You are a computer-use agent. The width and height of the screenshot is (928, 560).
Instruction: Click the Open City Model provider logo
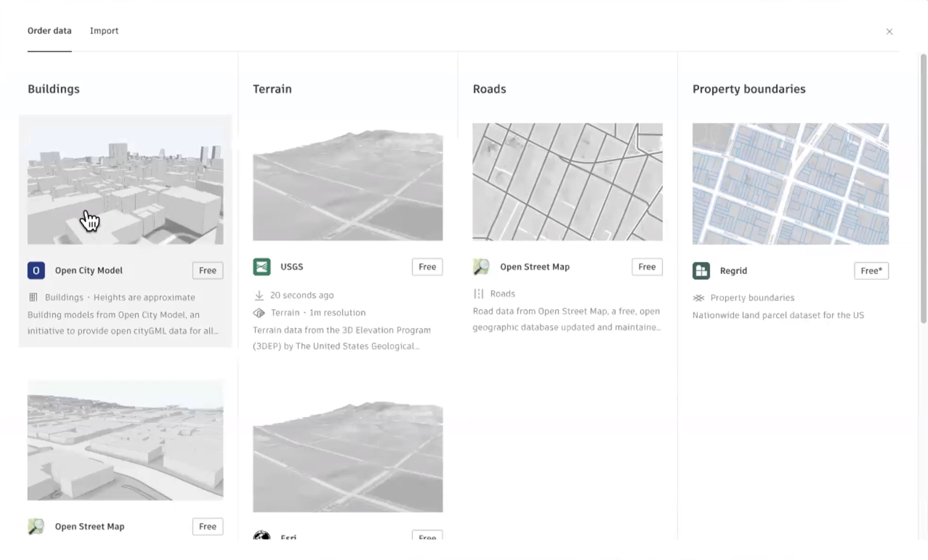click(x=36, y=271)
